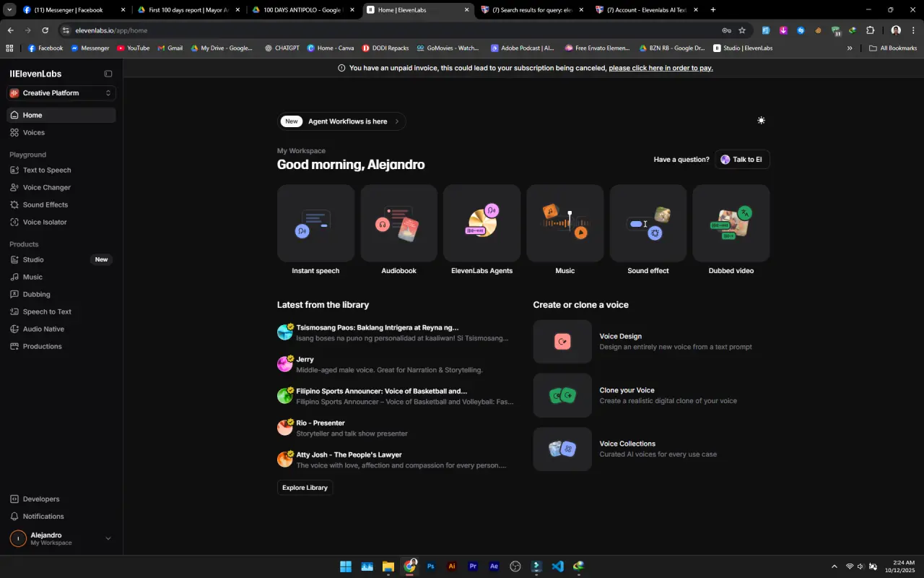Viewport: 924px width, 578px height.
Task: Open Agent Workflows is here announcement
Action: point(341,121)
